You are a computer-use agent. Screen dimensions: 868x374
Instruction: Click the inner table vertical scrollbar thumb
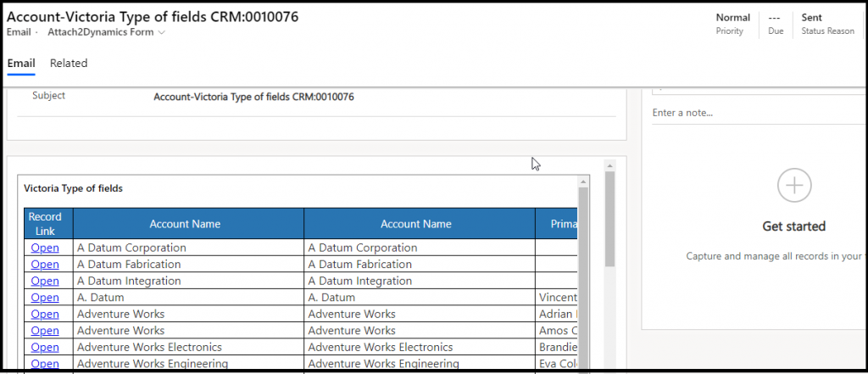(x=583, y=277)
